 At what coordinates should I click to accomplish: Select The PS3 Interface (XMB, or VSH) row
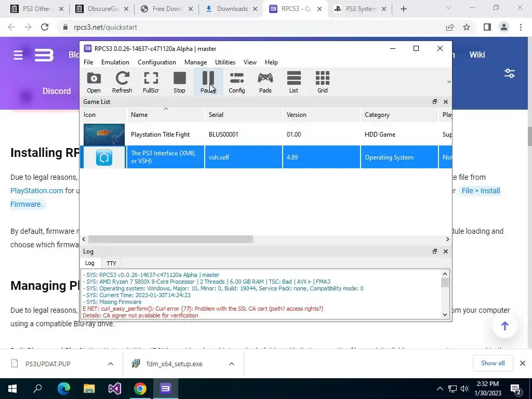(265, 157)
